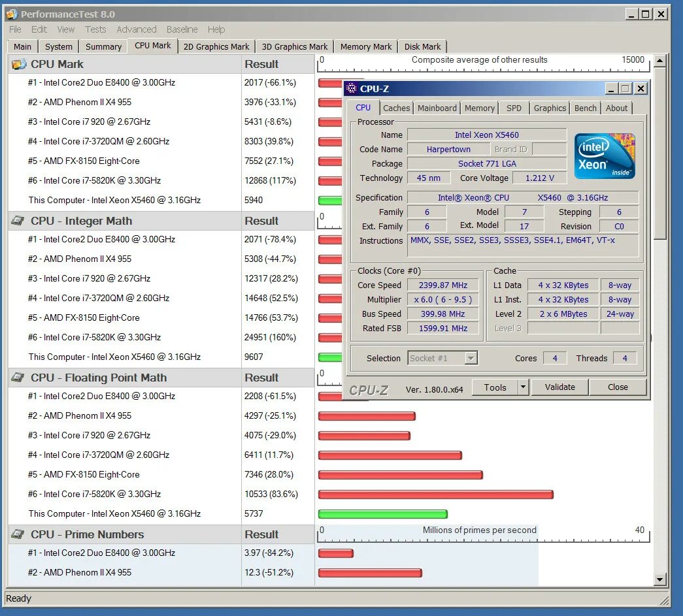Image resolution: width=683 pixels, height=616 pixels.
Task: Open the Graphics tab in CPU-Z
Action: click(550, 108)
